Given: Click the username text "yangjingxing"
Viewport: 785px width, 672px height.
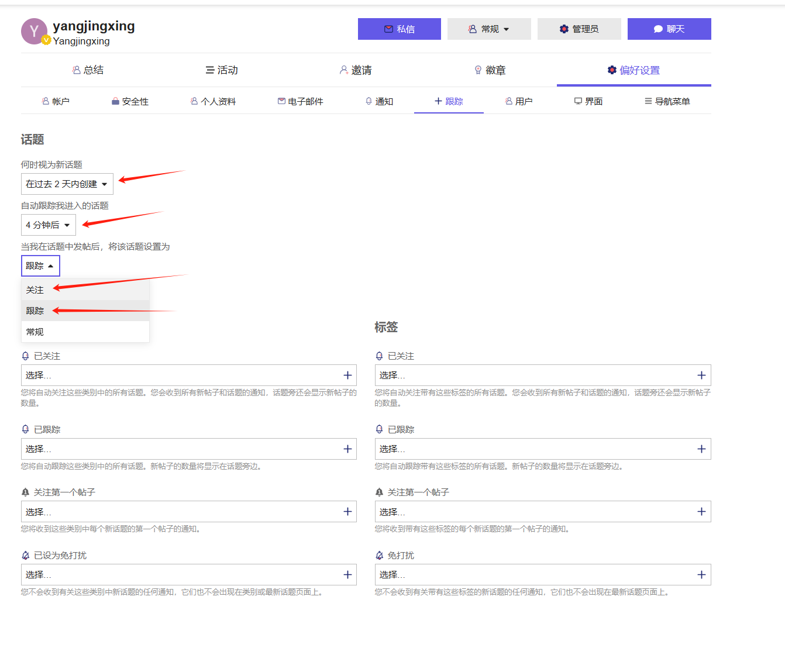Looking at the screenshot, I should [94, 26].
